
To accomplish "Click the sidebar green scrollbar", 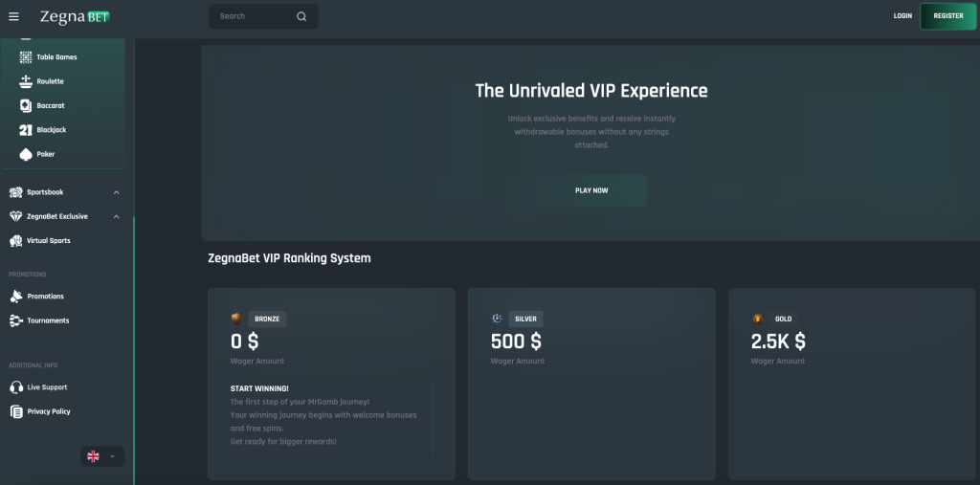I will pyautogui.click(x=134, y=350).
